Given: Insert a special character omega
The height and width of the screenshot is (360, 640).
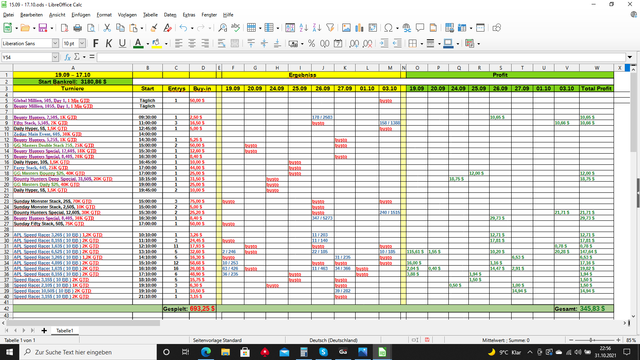Looking at the screenshot, I should [388, 28].
